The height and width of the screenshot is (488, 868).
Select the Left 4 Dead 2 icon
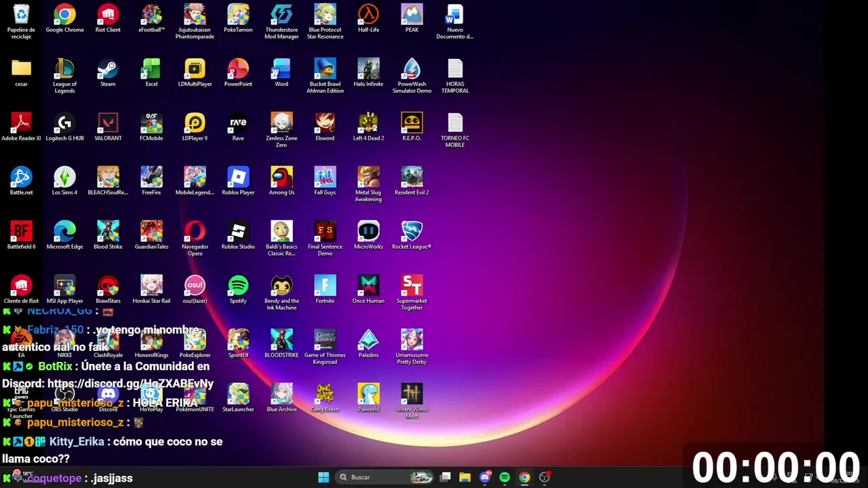point(368,127)
